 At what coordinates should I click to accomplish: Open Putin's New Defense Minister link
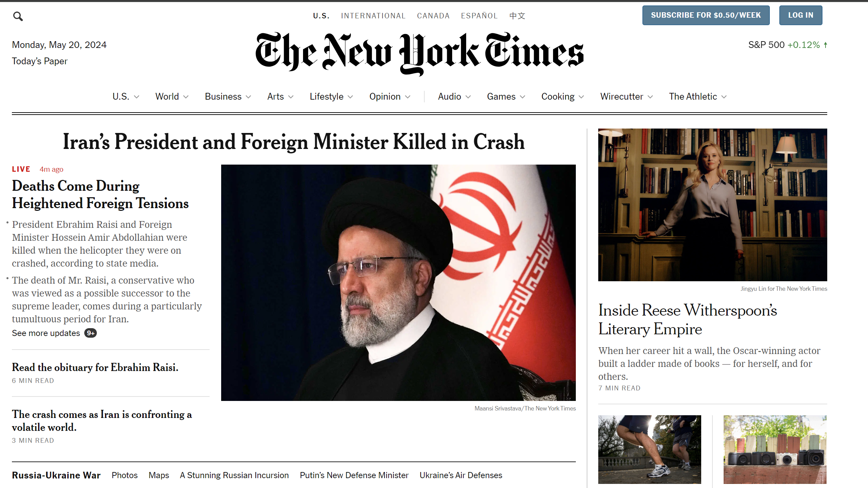(x=354, y=475)
